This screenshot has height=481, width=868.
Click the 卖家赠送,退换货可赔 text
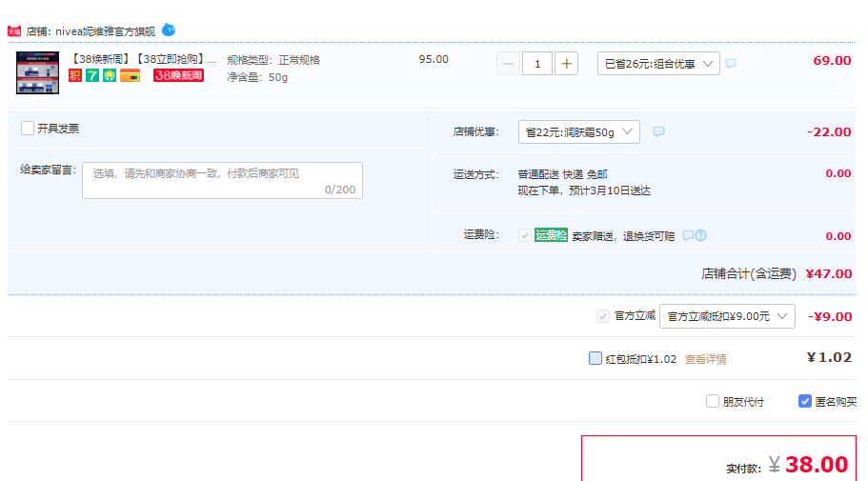623,236
